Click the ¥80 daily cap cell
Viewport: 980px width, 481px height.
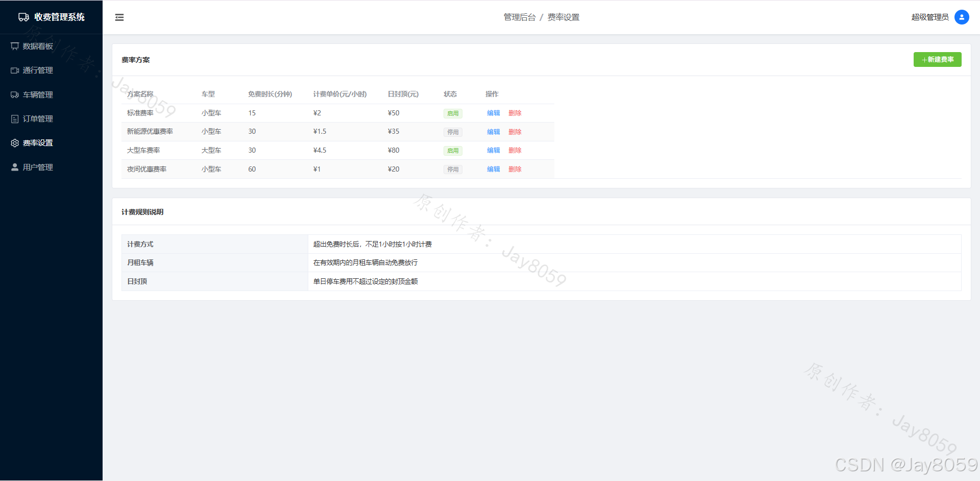(x=394, y=151)
